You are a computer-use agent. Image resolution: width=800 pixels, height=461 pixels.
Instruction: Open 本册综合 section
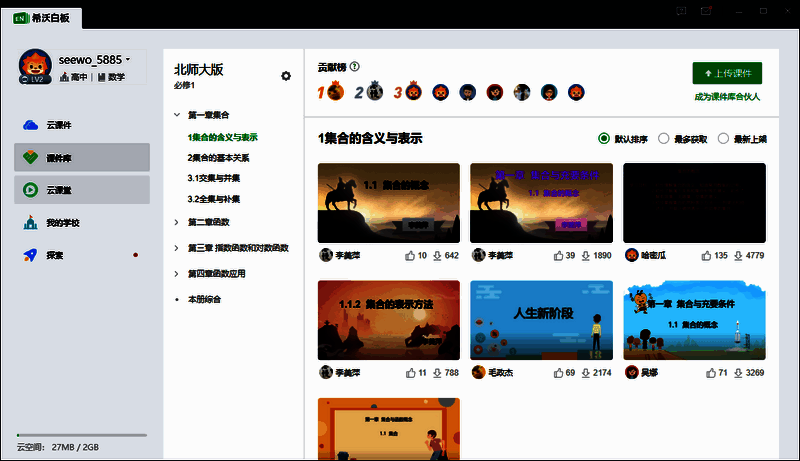[x=205, y=299]
